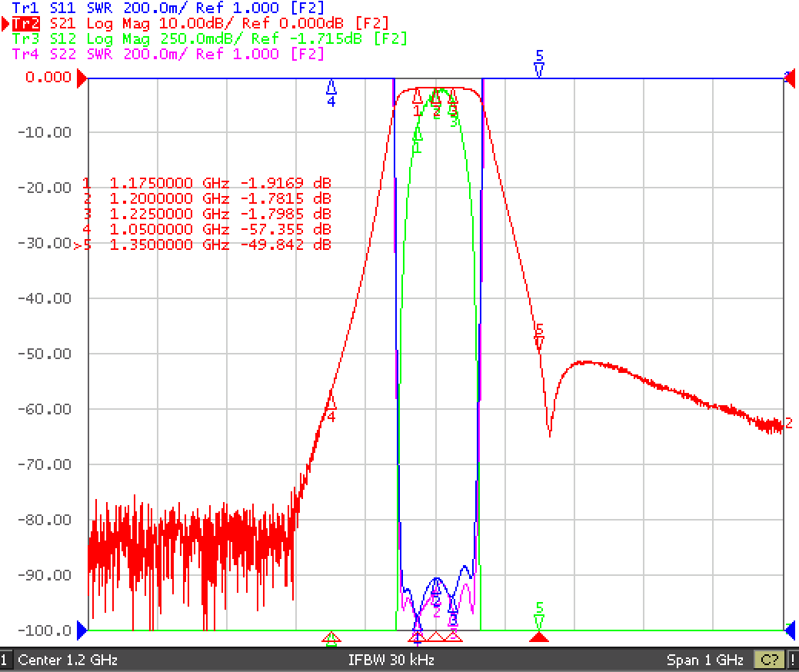
Task: Click blue marker 4 triangle near top line
Action: (x=331, y=87)
